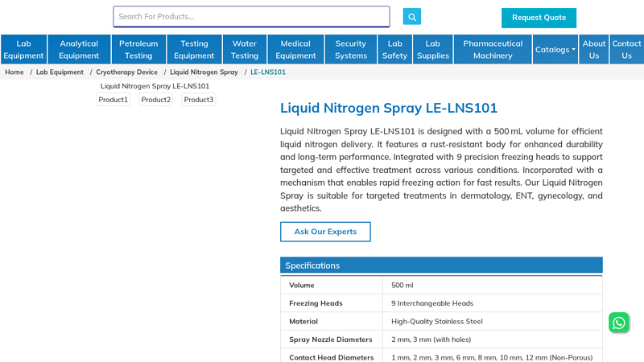Open Pharmaceutical Machinery menu
The width and height of the screenshot is (644, 362).
[493, 49]
